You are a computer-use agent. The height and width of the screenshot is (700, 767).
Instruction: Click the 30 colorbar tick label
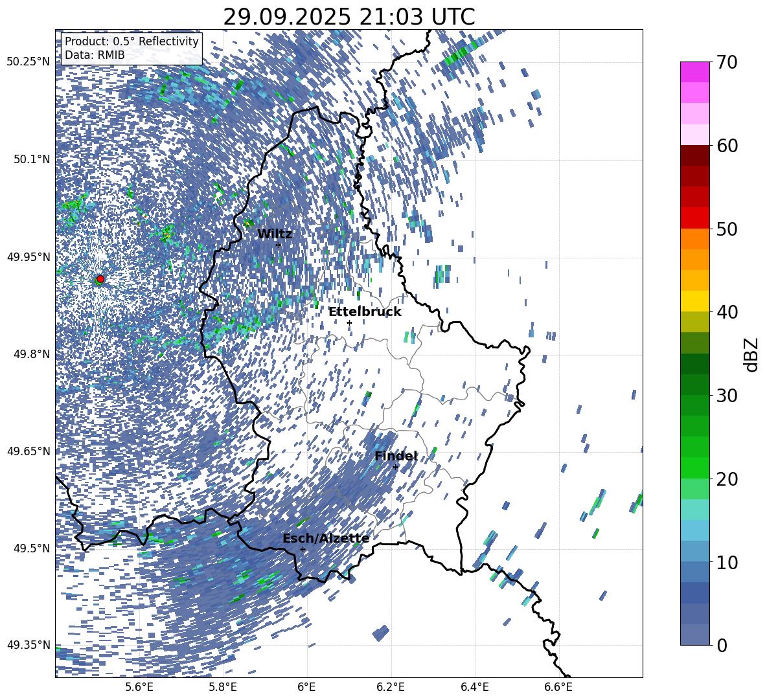tap(727, 396)
